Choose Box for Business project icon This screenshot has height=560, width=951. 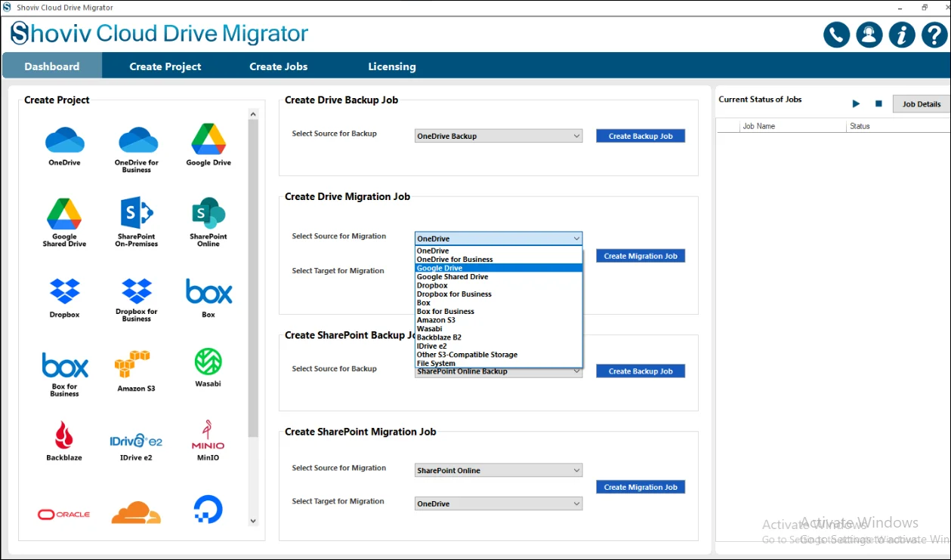pos(65,365)
